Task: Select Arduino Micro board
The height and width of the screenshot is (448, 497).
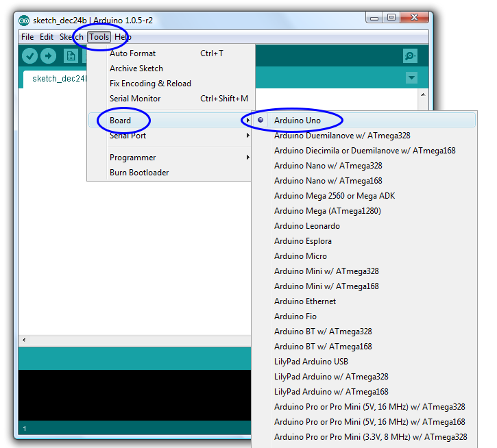Action: point(365,256)
